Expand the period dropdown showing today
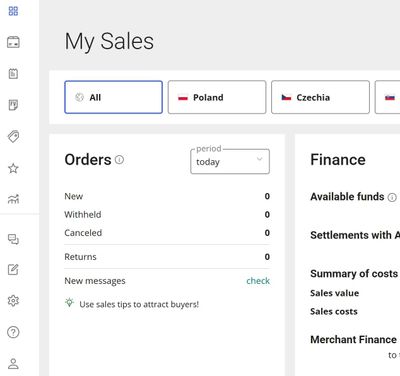Screen dimensions: 400x376 click(230, 162)
